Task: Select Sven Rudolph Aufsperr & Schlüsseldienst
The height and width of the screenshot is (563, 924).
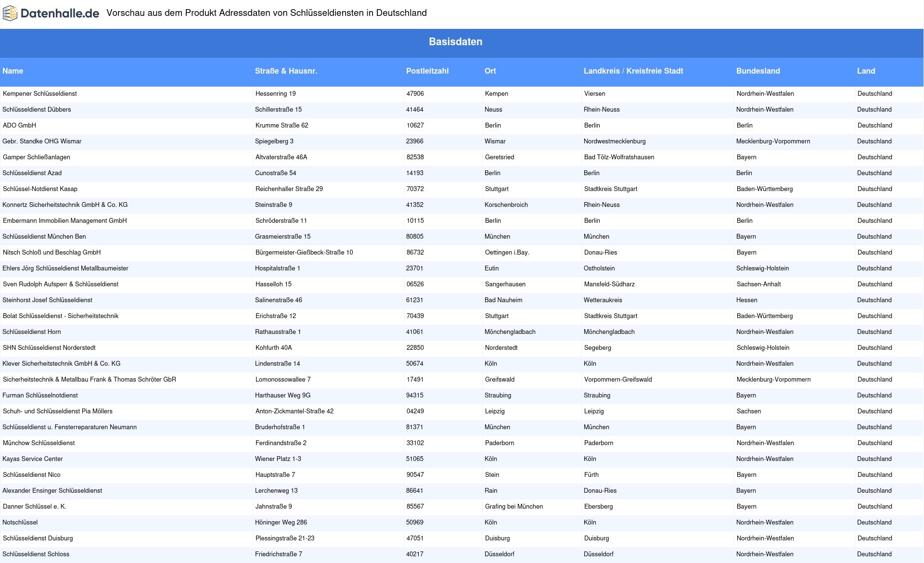Action: (61, 284)
